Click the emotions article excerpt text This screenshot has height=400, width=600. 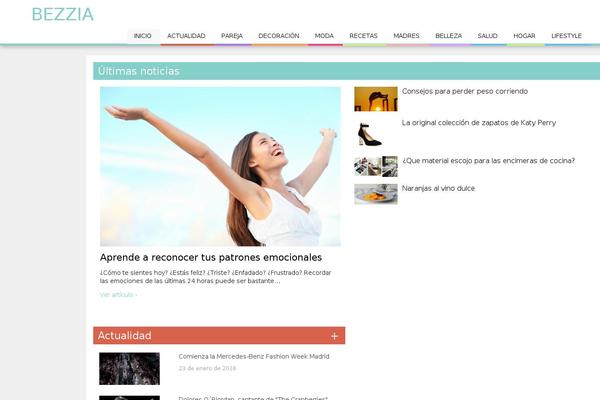(x=215, y=277)
